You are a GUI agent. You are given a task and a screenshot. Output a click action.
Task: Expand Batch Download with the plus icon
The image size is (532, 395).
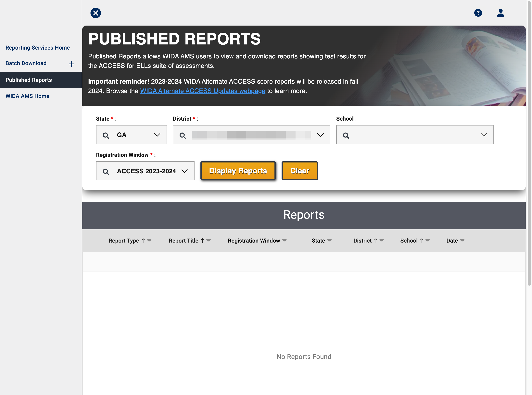tap(71, 64)
